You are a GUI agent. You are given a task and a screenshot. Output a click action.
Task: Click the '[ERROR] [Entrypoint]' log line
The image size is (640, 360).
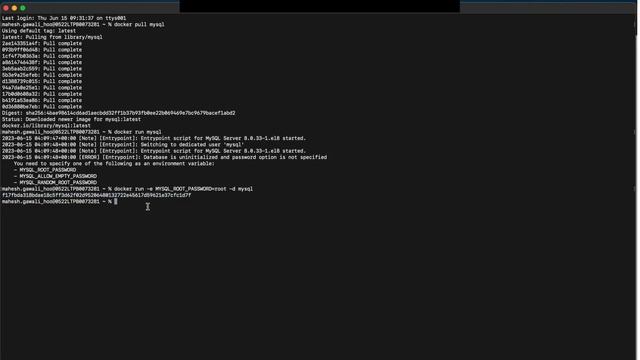pos(164,158)
